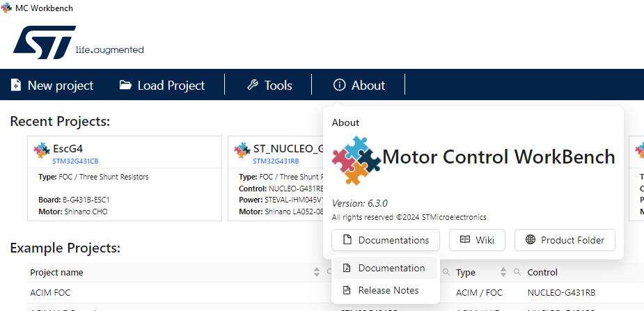
Task: Click the puzzle icon on the EscG4 card
Action: point(42,150)
